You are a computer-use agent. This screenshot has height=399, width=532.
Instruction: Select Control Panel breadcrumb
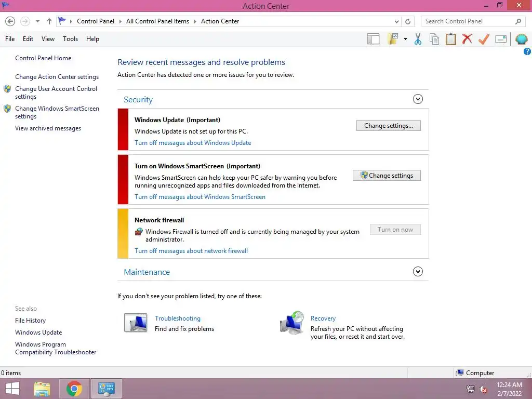[96, 21]
